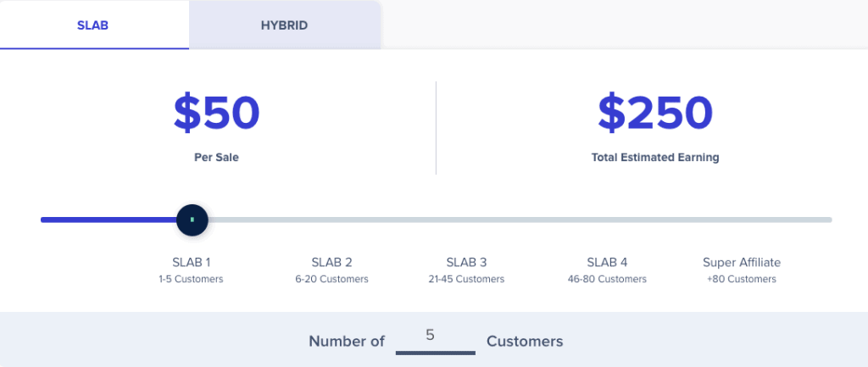Switch to the SLAB tab

pyautogui.click(x=93, y=25)
